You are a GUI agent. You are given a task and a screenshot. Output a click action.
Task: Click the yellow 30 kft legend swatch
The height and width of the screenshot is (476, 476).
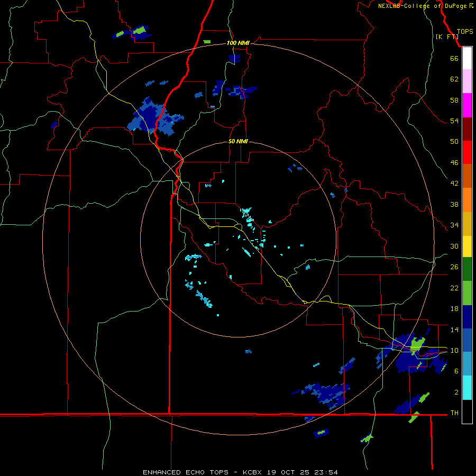467,246
